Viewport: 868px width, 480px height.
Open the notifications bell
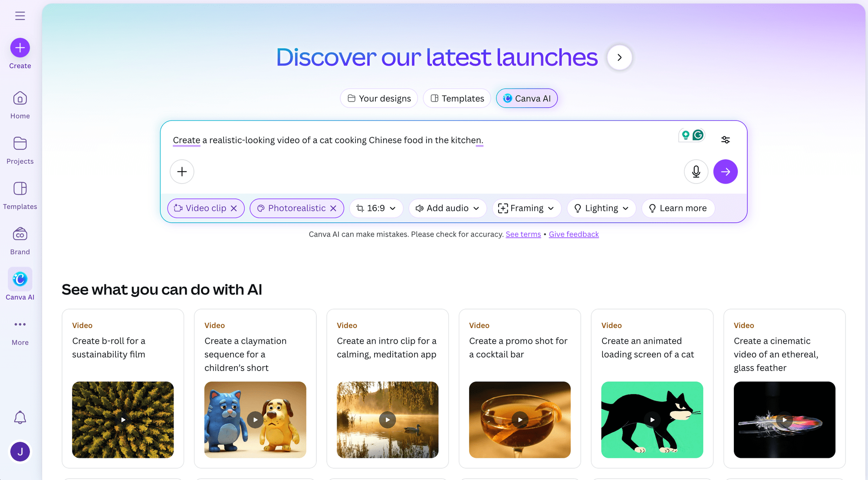pos(20,418)
